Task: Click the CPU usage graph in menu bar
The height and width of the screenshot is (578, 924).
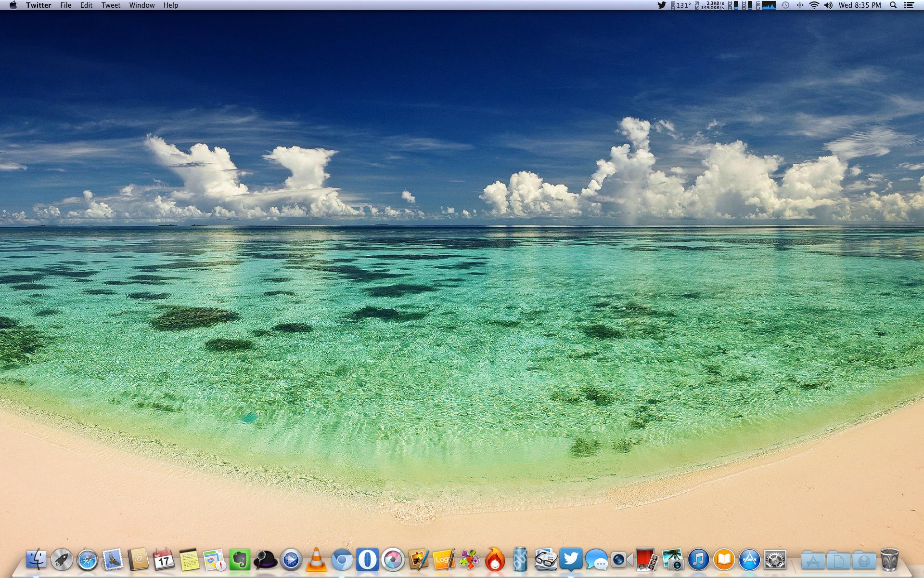Action: [x=769, y=5]
